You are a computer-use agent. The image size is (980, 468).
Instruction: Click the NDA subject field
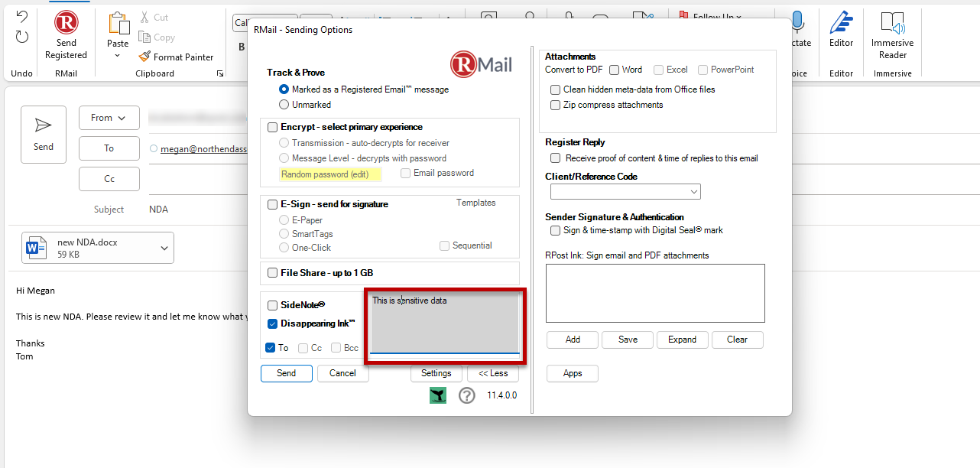pos(159,210)
